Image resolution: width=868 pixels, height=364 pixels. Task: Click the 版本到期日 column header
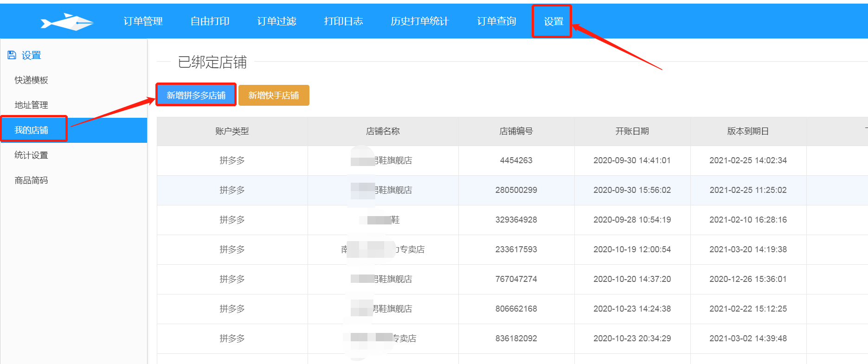pos(748,131)
